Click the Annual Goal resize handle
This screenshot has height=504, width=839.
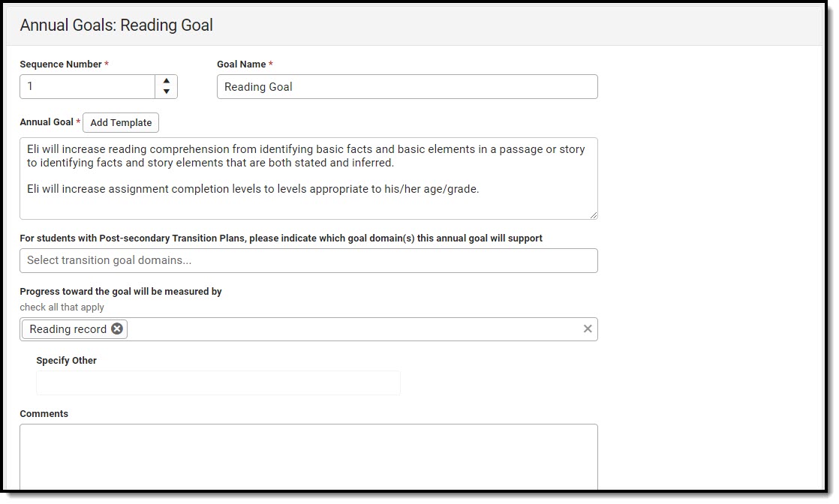(x=594, y=215)
